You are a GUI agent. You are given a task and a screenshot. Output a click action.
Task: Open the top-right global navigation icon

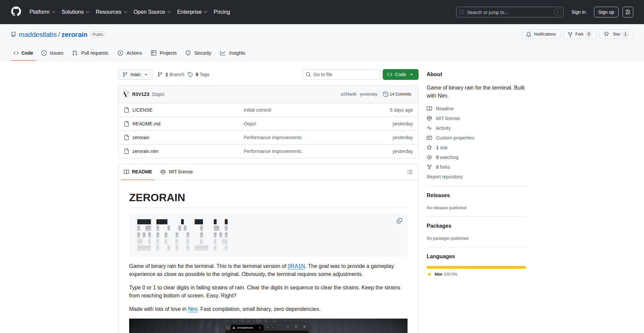click(x=628, y=12)
